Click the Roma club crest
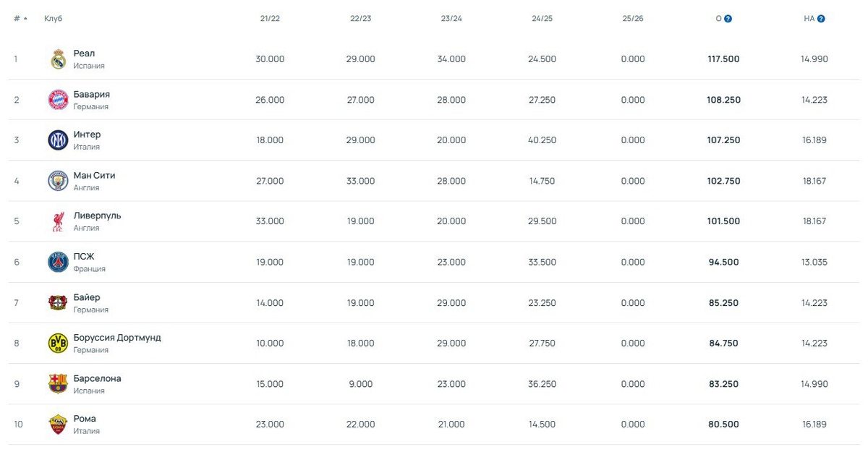 click(58, 425)
